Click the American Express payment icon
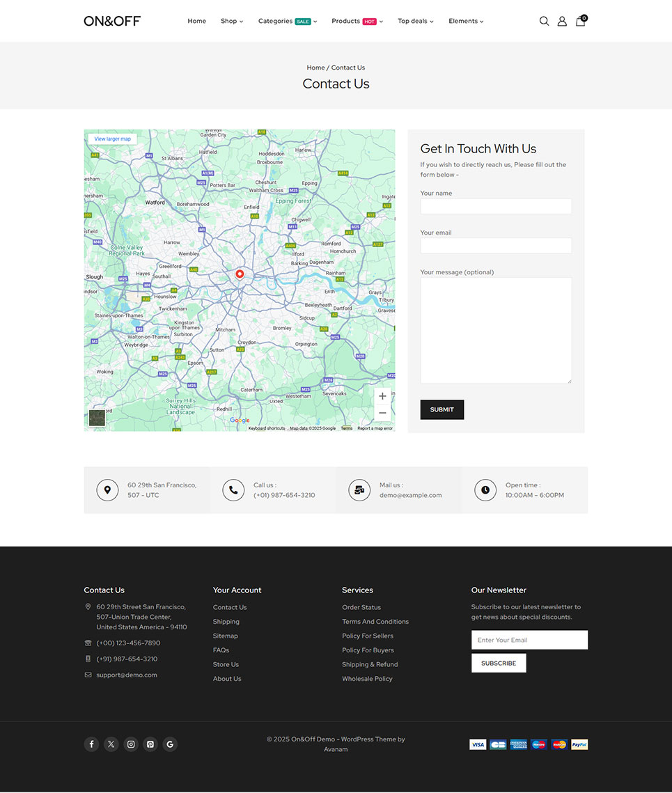The width and height of the screenshot is (672, 793). pyautogui.click(x=519, y=744)
